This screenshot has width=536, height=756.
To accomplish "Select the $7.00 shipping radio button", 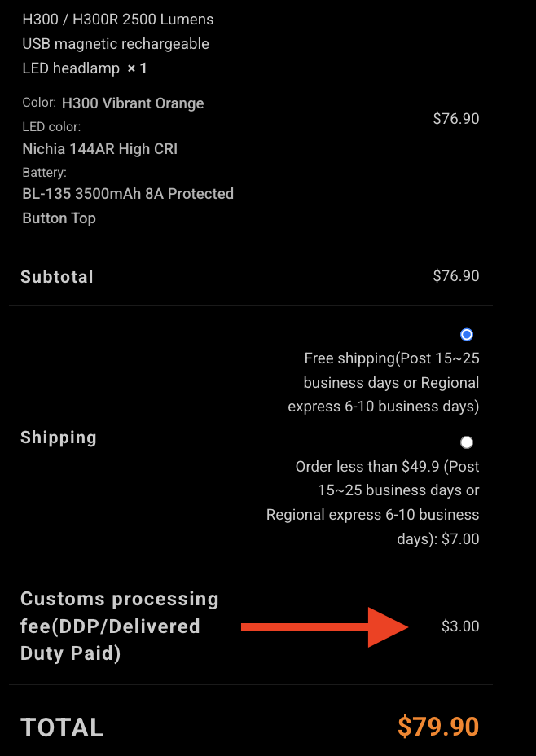I will 467,442.
